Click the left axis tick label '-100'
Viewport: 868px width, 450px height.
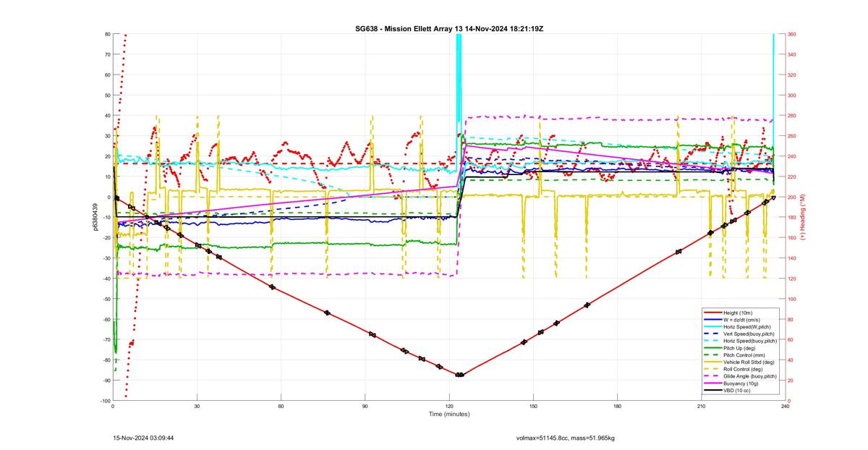click(x=105, y=401)
